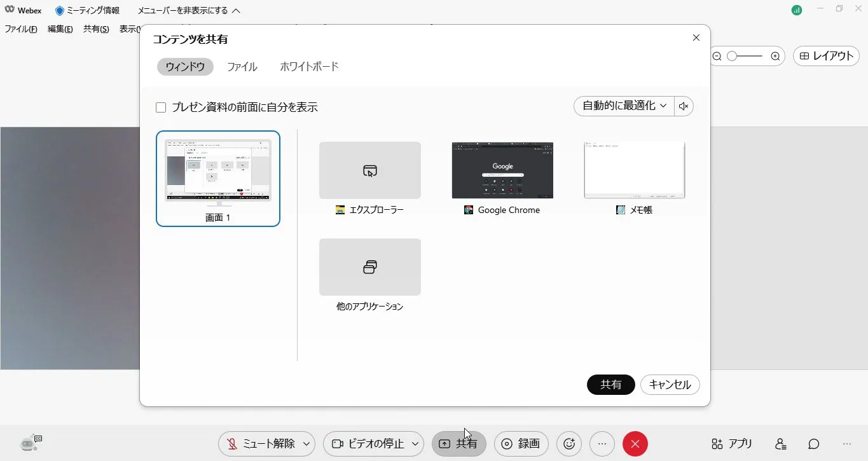Select the Google Chrome window thumbnail
Image resolution: width=868 pixels, height=461 pixels.
[502, 170]
